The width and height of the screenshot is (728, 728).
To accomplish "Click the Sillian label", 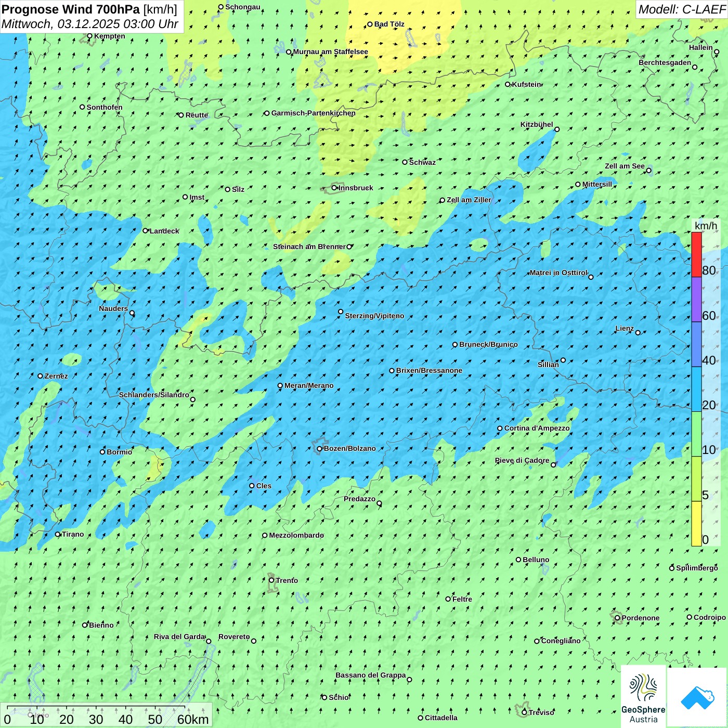I will point(548,365).
